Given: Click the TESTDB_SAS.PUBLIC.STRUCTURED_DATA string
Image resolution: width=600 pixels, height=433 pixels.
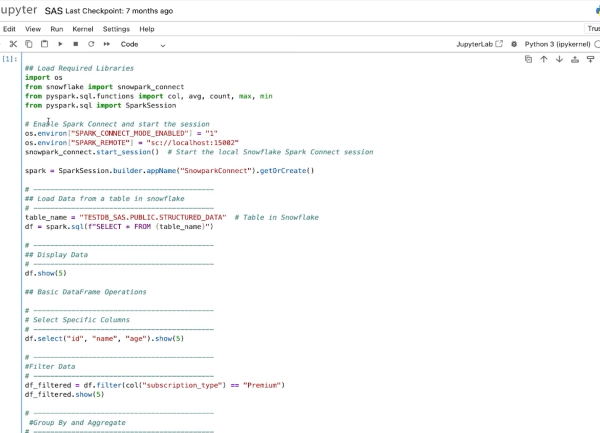Looking at the screenshot, I should click(x=153, y=217).
